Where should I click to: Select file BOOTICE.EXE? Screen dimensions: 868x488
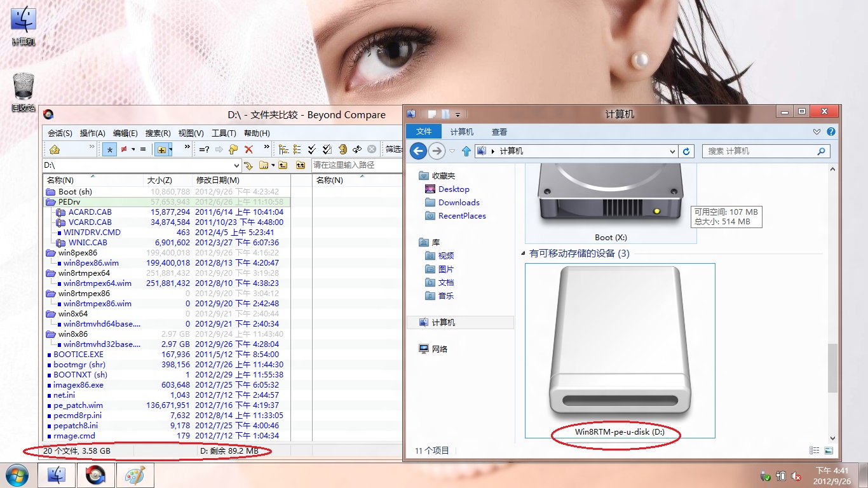point(78,355)
